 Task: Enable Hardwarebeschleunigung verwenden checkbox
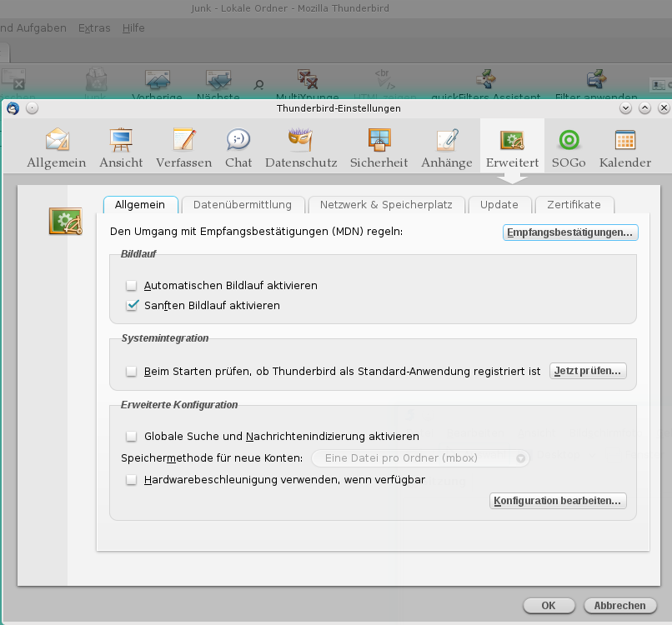point(131,479)
